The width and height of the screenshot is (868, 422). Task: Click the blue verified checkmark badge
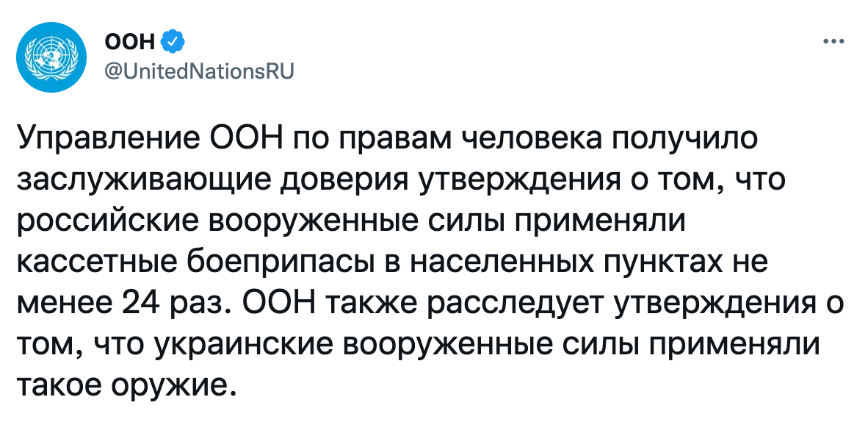click(172, 42)
